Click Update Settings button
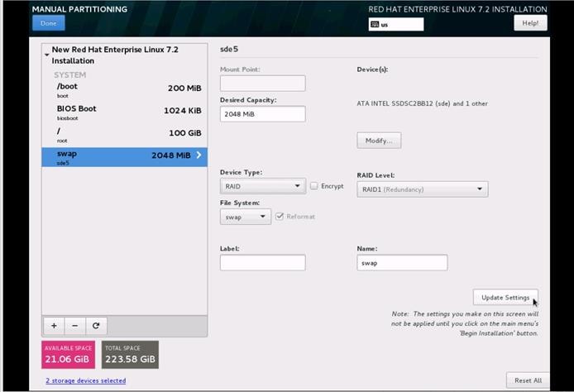This screenshot has height=392, width=574. click(x=505, y=297)
